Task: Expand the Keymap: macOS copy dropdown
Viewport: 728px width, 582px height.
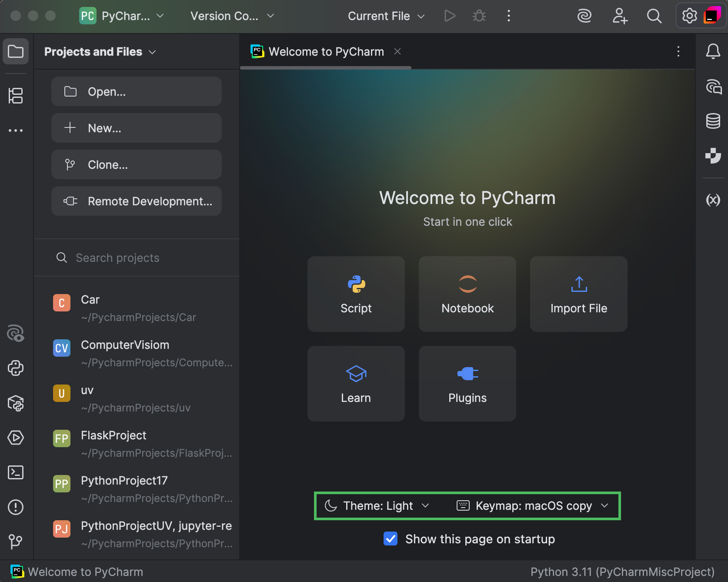Action: click(x=539, y=505)
